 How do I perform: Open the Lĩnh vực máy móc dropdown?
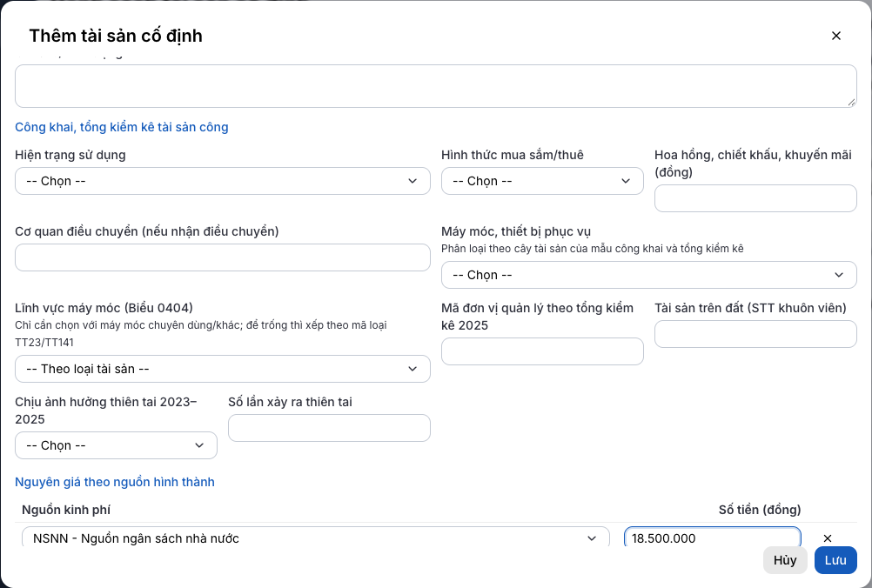223,369
